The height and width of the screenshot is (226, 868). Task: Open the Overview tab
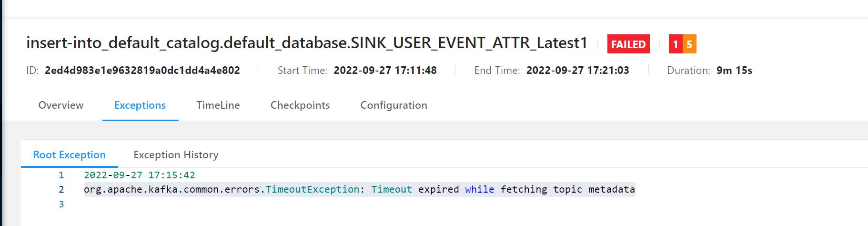click(61, 105)
